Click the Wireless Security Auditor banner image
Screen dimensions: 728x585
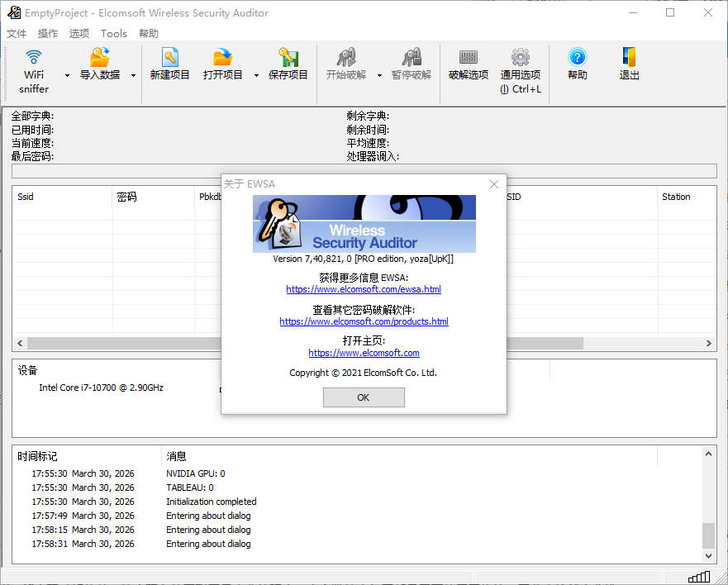(x=364, y=224)
